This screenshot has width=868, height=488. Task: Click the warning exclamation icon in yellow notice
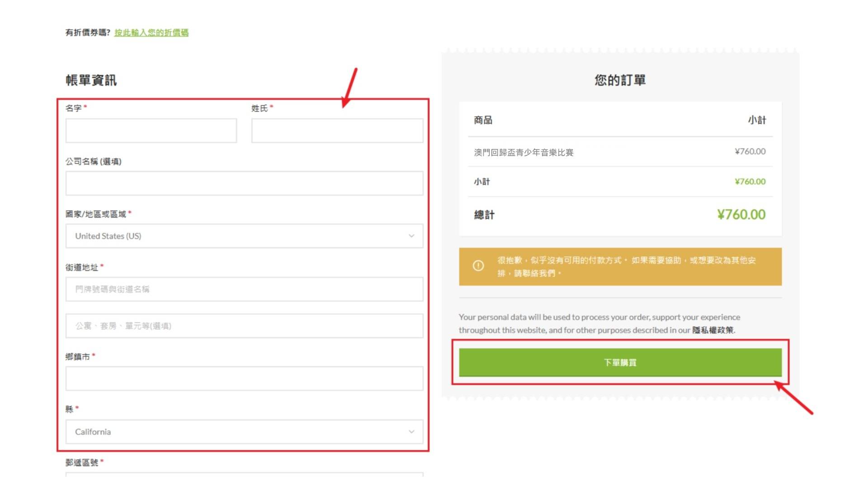click(478, 266)
